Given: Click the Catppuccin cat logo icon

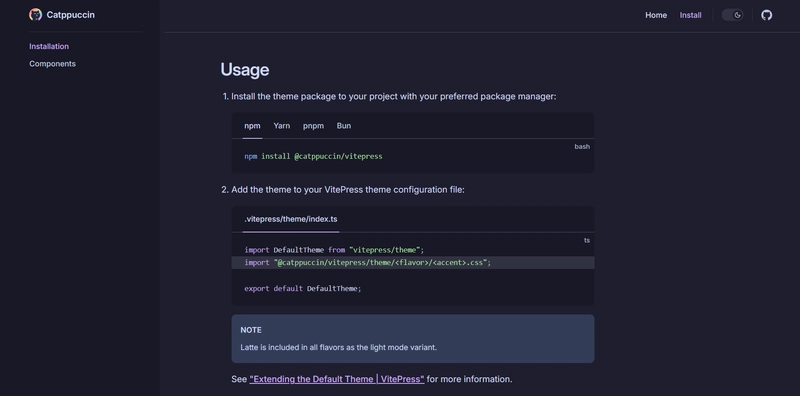Looking at the screenshot, I should 35,15.
